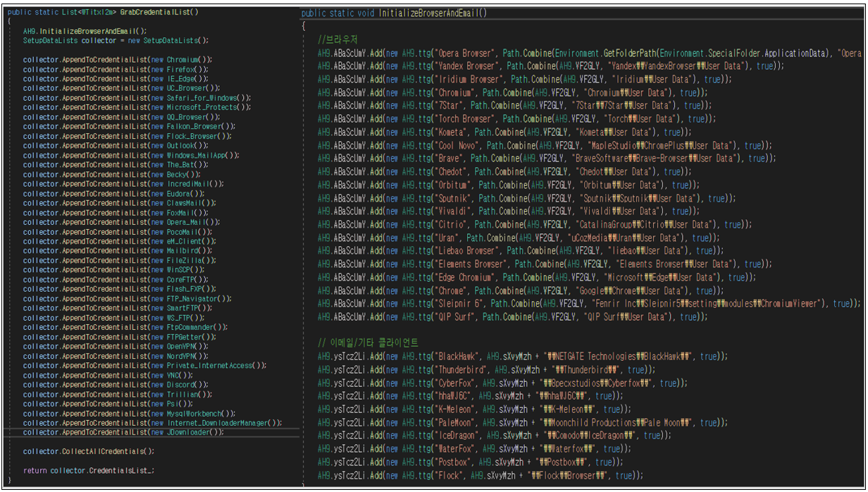Select the "Vivaldi" entry line
Viewport: 868px width, 492px height.
[x=509, y=211]
